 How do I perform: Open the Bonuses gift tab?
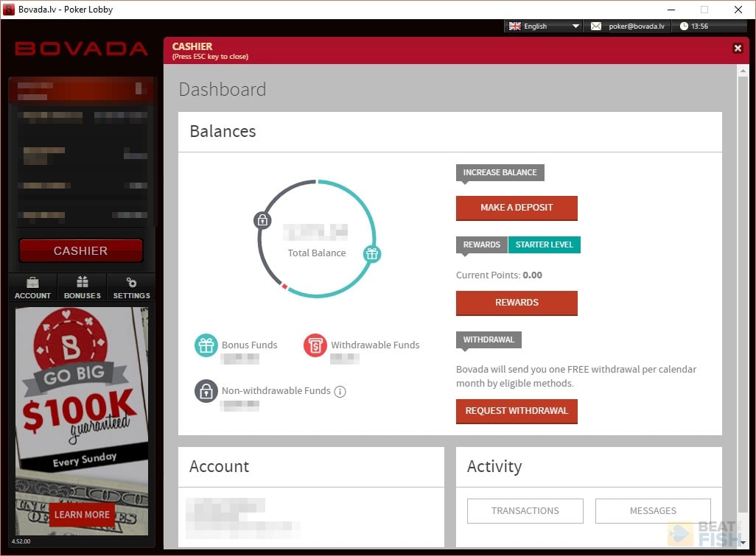pyautogui.click(x=83, y=287)
